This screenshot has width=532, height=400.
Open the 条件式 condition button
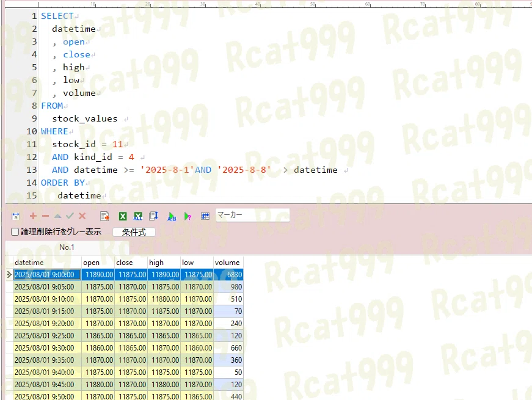pyautogui.click(x=134, y=232)
